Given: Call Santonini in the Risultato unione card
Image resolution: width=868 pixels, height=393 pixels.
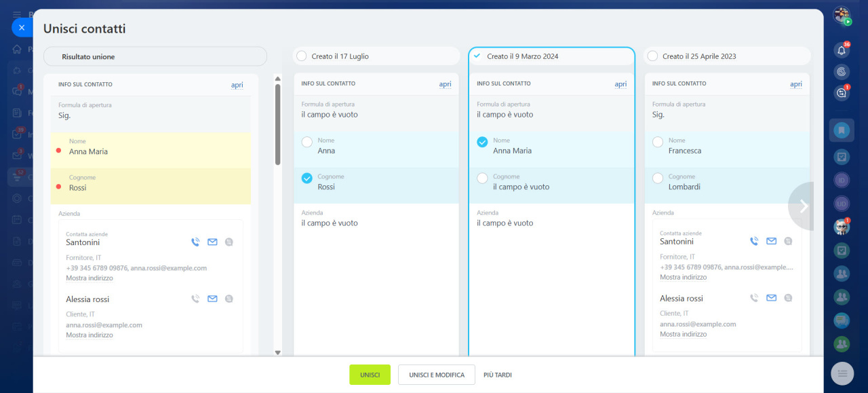Looking at the screenshot, I should [195, 242].
